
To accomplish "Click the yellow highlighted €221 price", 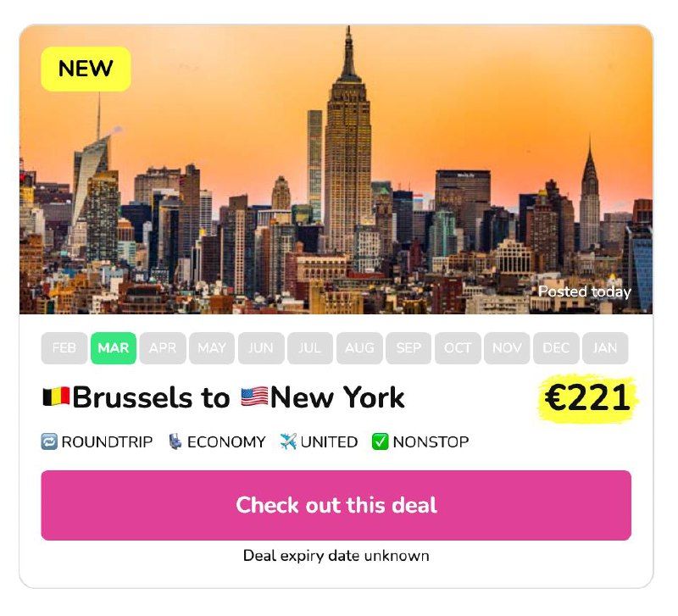I will pyautogui.click(x=587, y=397).
